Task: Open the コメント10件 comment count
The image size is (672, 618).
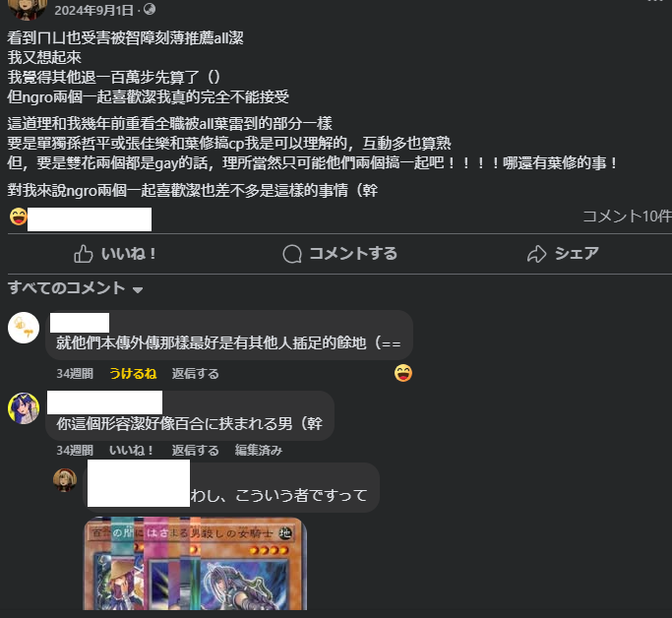Action: click(x=627, y=216)
